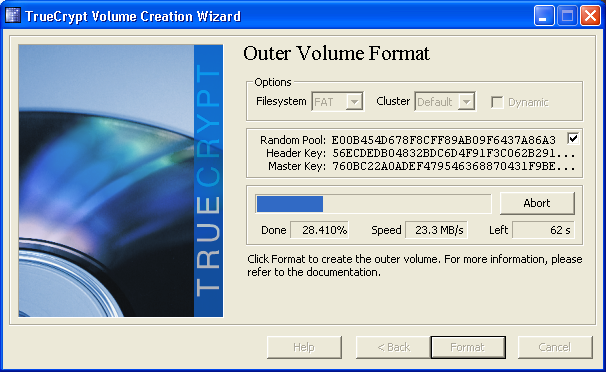The width and height of the screenshot is (606, 372).
Task: Open the Filesystem FAT dropdown
Action: (x=337, y=102)
